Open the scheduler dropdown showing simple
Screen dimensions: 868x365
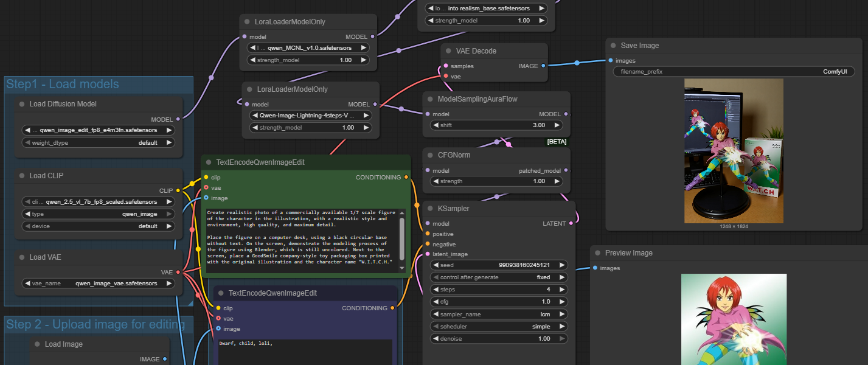click(499, 326)
